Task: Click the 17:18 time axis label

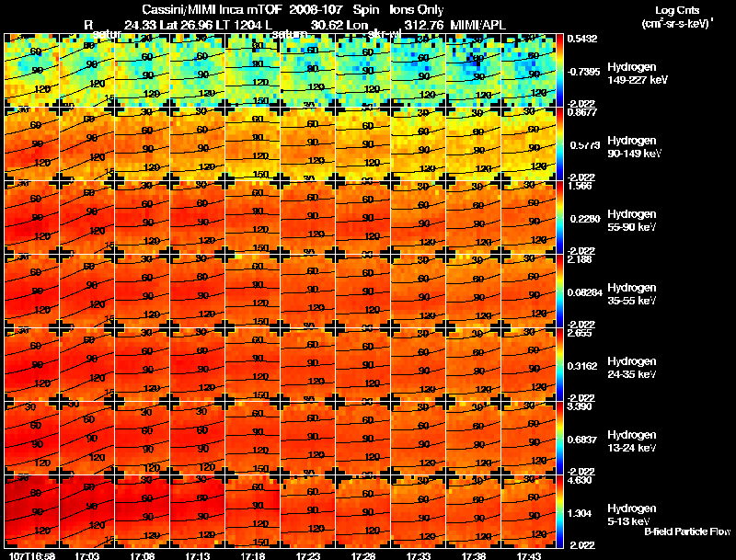Action: (x=253, y=555)
